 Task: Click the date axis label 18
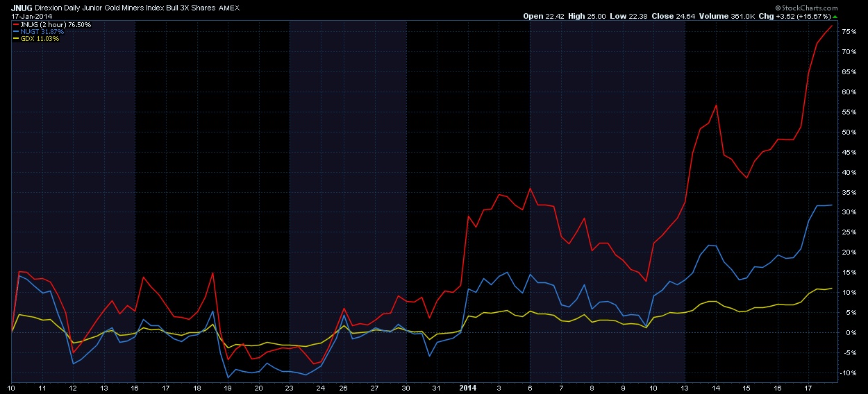pos(197,389)
